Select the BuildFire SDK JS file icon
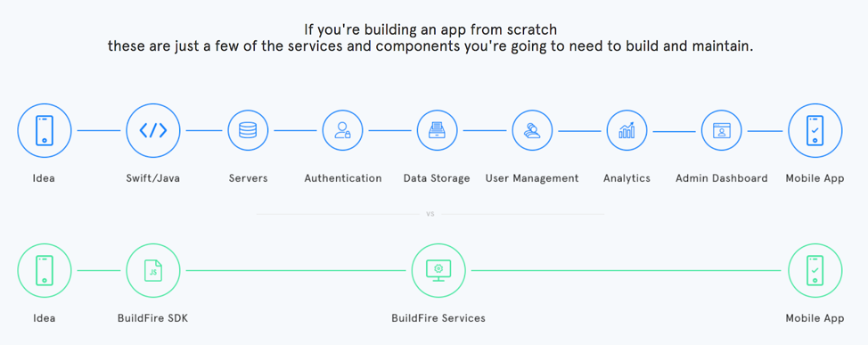This screenshot has width=868, height=345. coord(153,270)
